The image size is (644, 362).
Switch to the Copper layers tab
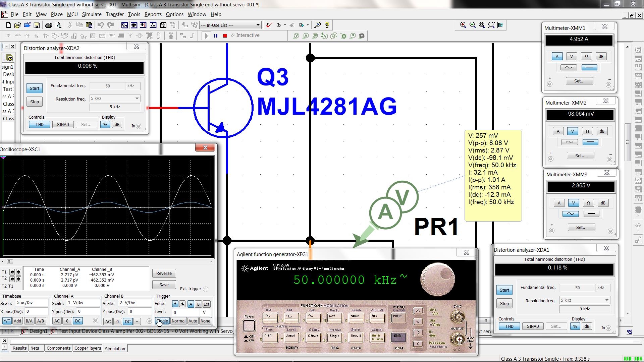[x=88, y=348]
